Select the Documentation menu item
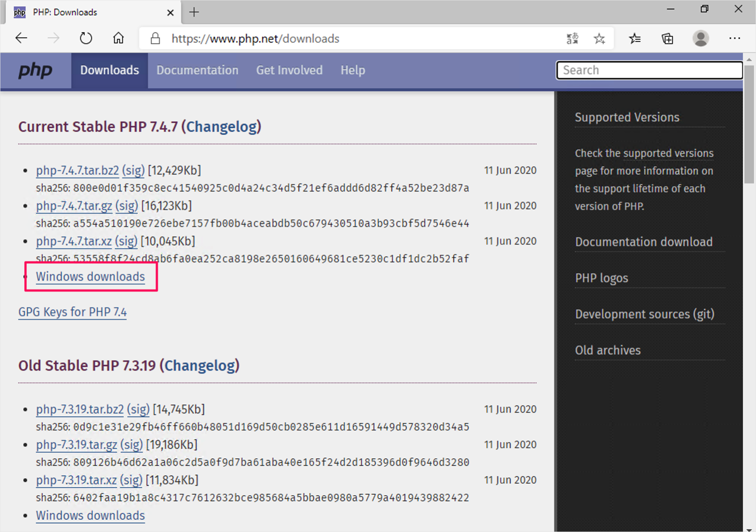This screenshot has height=532, width=756. click(197, 70)
